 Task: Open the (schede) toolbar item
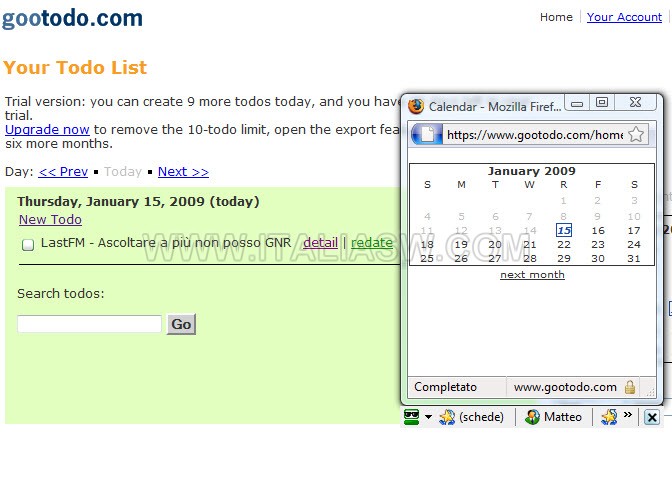(x=472, y=417)
